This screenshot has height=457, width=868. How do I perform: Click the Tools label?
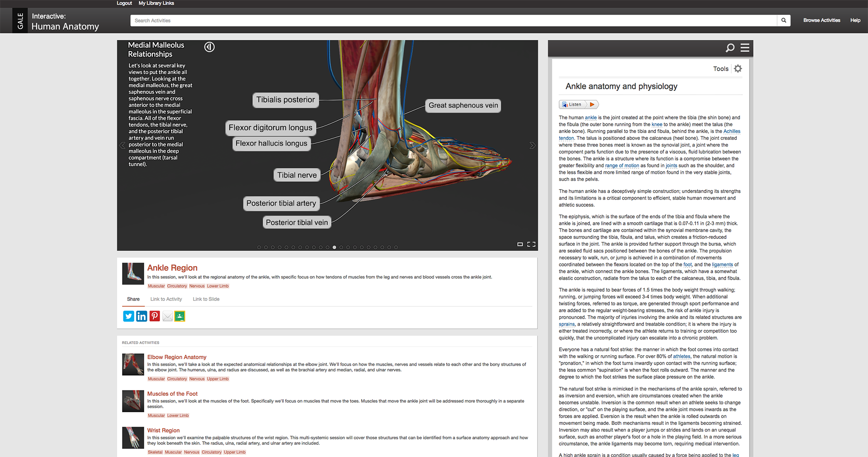(x=721, y=69)
